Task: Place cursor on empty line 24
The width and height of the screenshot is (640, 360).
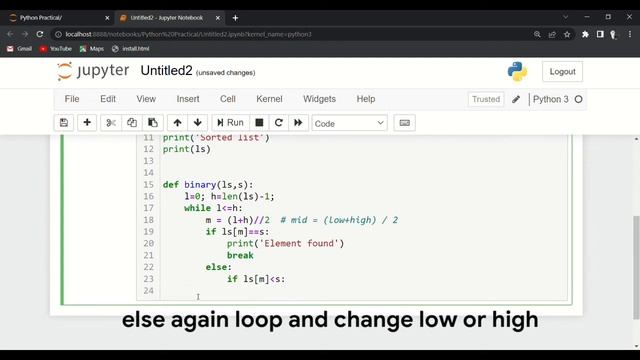Action: point(363,291)
